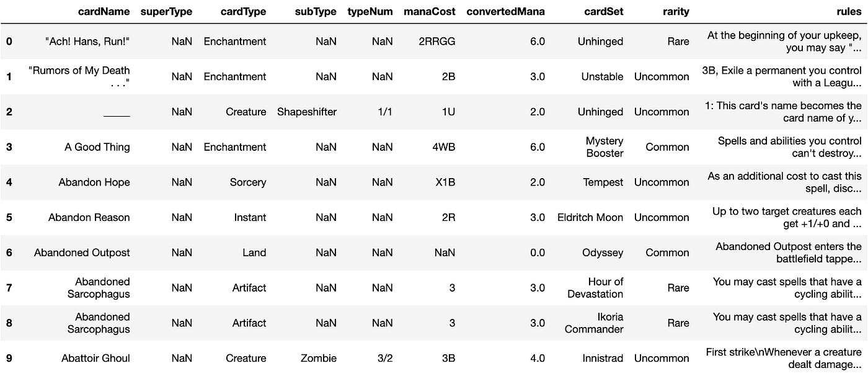Click the Shapeshifter subType cell
Image resolution: width=868 pixels, height=376 pixels.
click(x=307, y=112)
